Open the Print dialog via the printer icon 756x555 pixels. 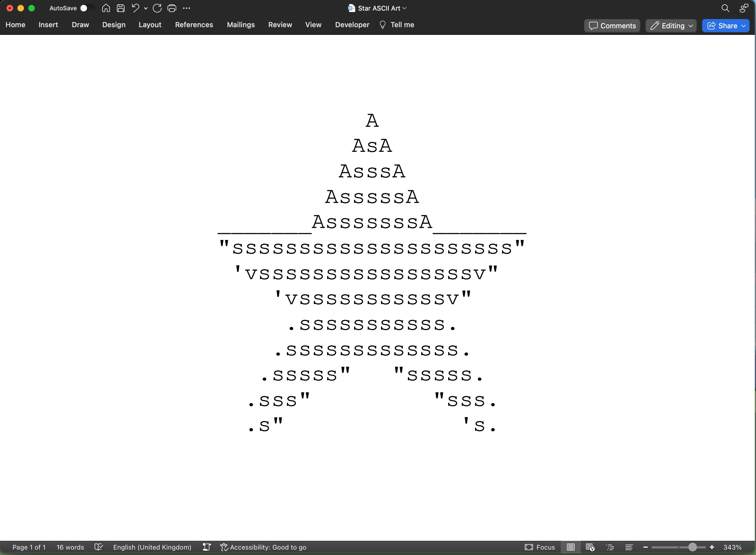[172, 8]
